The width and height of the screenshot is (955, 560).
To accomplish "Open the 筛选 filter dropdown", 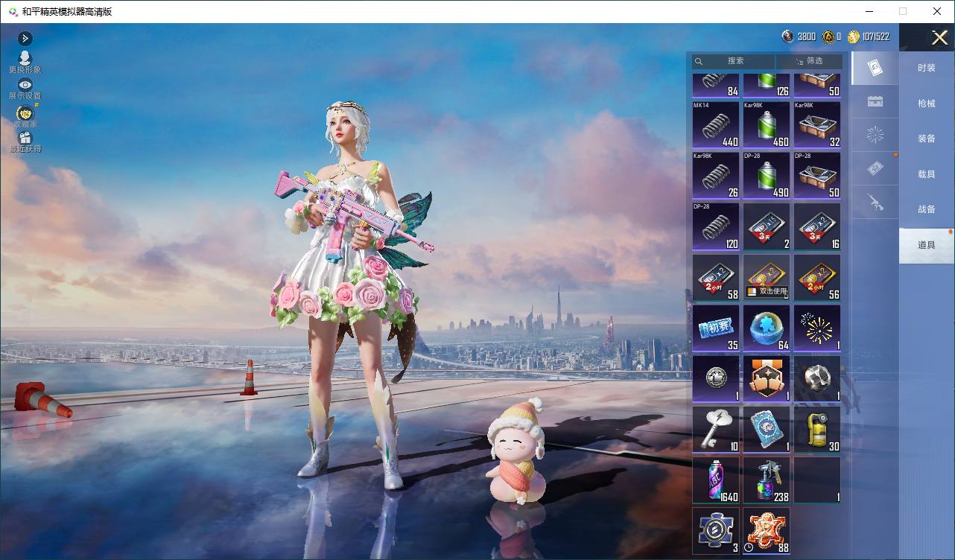I will click(x=810, y=61).
